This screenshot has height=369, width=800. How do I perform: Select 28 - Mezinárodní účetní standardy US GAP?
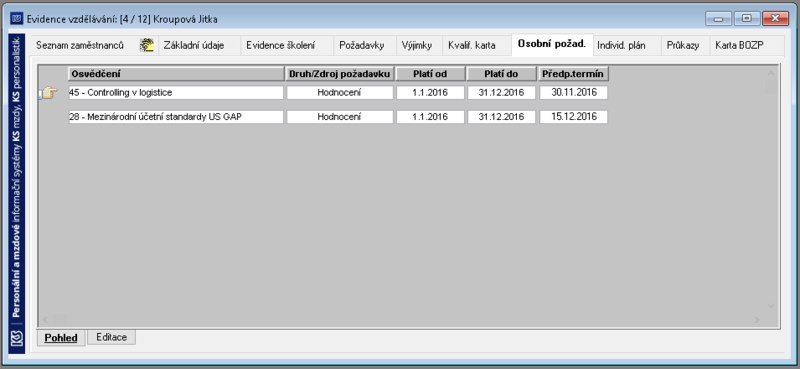point(176,117)
